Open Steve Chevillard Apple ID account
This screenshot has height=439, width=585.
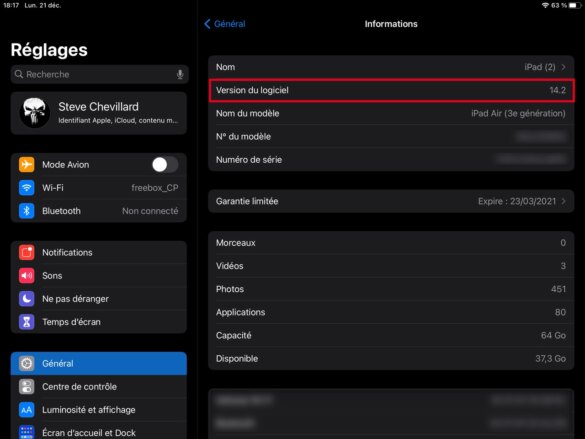[99, 113]
